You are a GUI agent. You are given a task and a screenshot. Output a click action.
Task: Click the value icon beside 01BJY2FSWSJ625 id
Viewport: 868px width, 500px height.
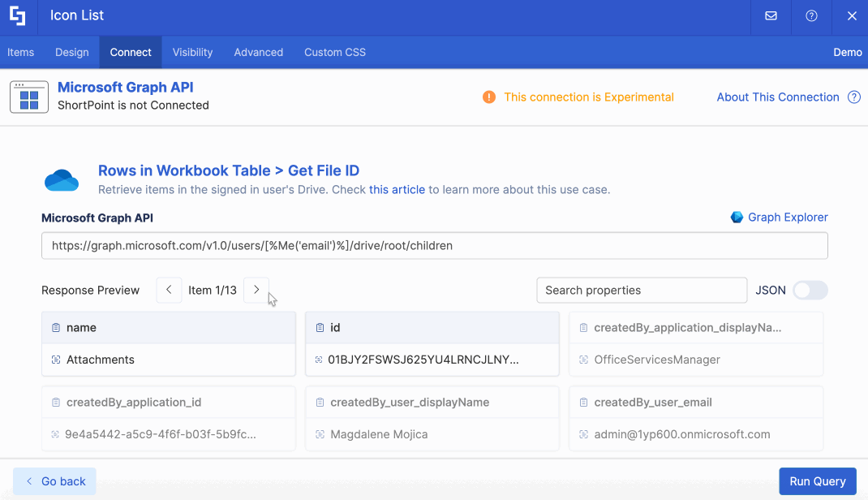[319, 360]
